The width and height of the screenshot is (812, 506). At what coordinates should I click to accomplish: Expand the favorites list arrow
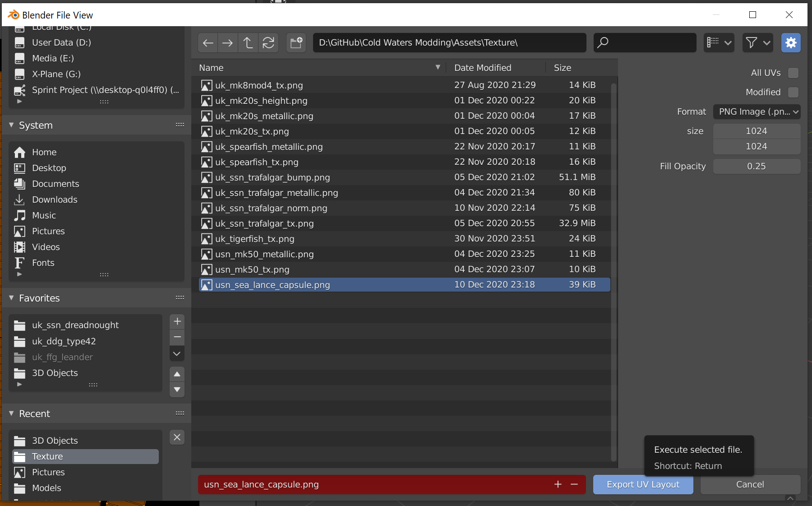19,385
